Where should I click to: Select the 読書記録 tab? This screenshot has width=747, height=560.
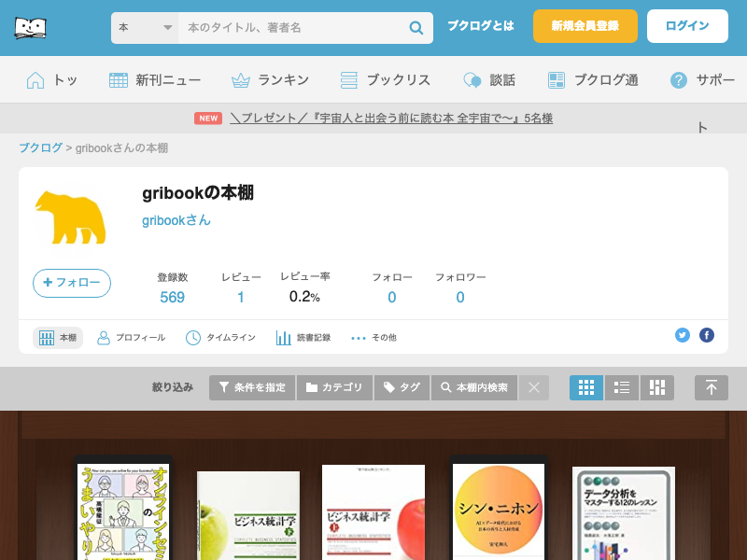tap(303, 338)
